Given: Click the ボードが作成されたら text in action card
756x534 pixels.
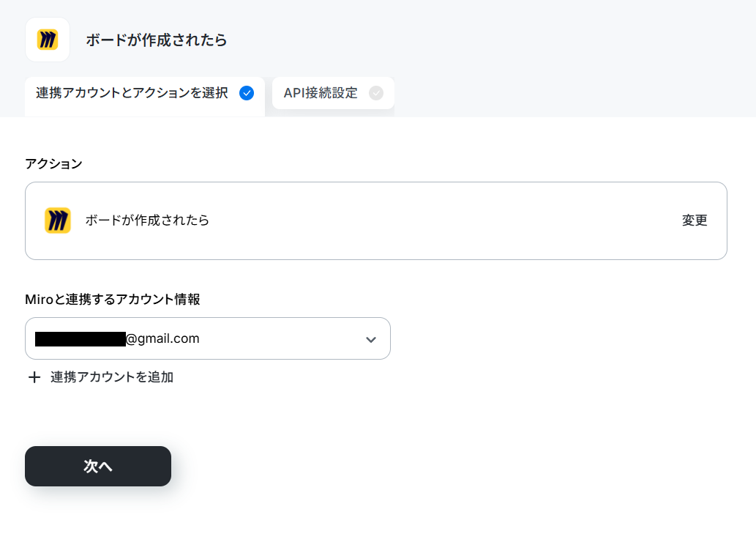Looking at the screenshot, I should pos(148,220).
